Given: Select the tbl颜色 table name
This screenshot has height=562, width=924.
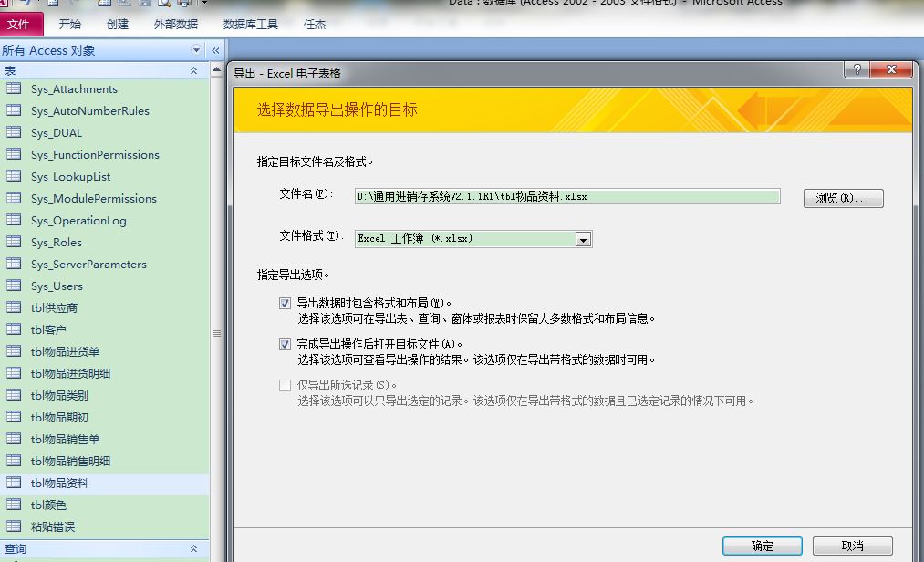Looking at the screenshot, I should click(48, 505).
